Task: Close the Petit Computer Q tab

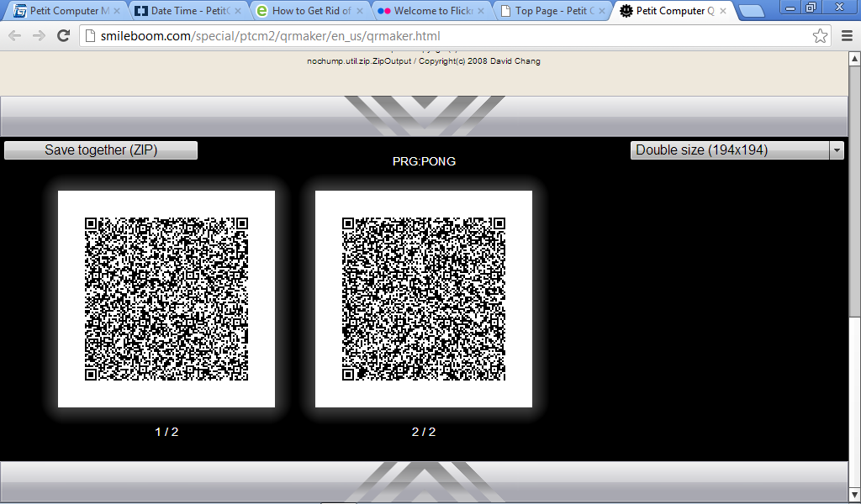Action: pyautogui.click(x=723, y=11)
